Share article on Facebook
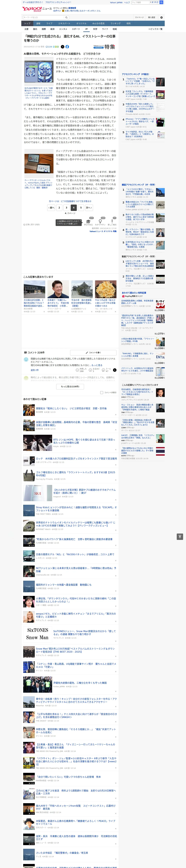 click(x=67, y=47)
